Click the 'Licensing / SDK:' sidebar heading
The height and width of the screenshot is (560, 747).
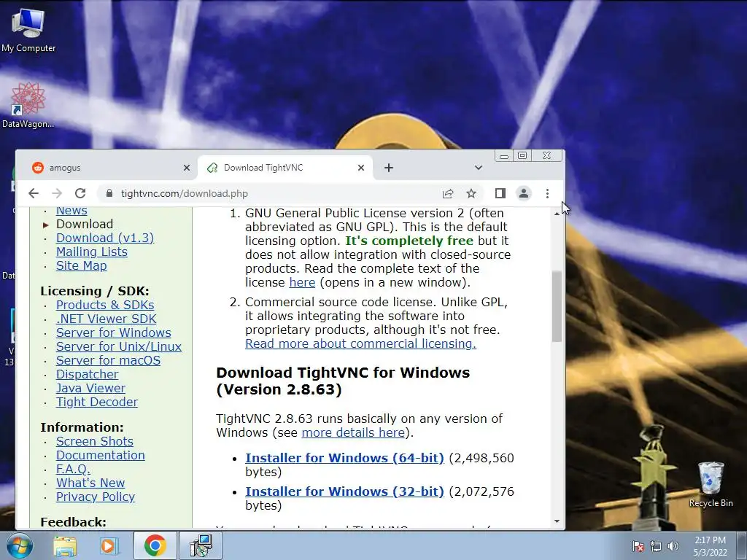pyautogui.click(x=94, y=291)
